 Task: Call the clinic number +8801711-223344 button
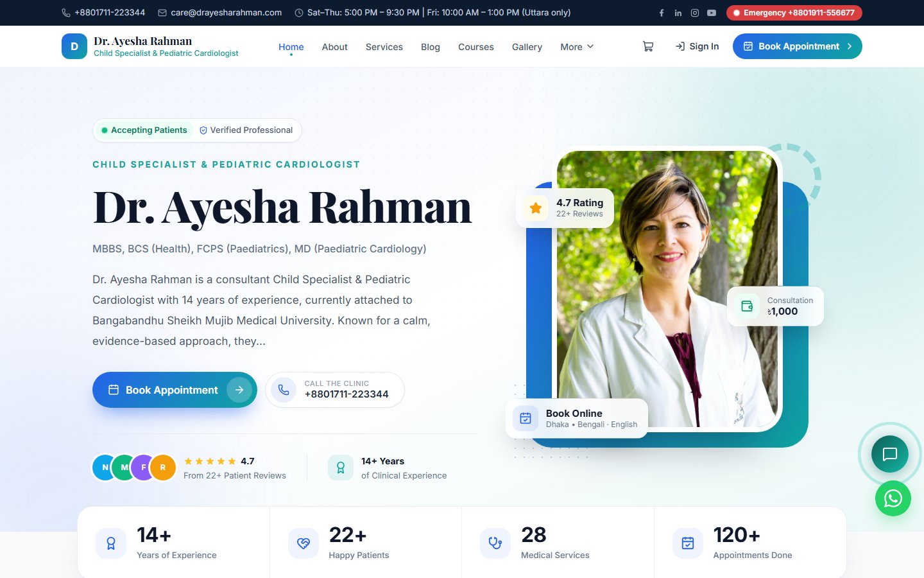coord(335,390)
